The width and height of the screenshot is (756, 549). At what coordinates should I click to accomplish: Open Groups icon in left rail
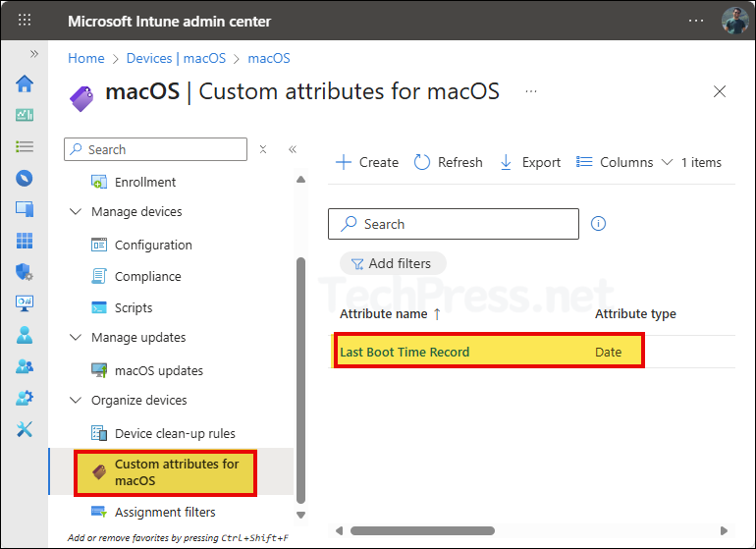point(25,366)
